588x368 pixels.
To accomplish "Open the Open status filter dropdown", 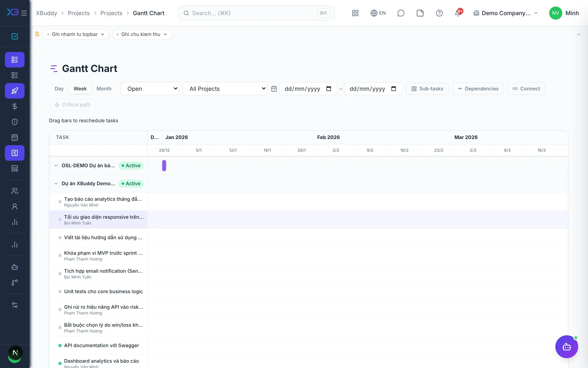I will click(x=150, y=89).
